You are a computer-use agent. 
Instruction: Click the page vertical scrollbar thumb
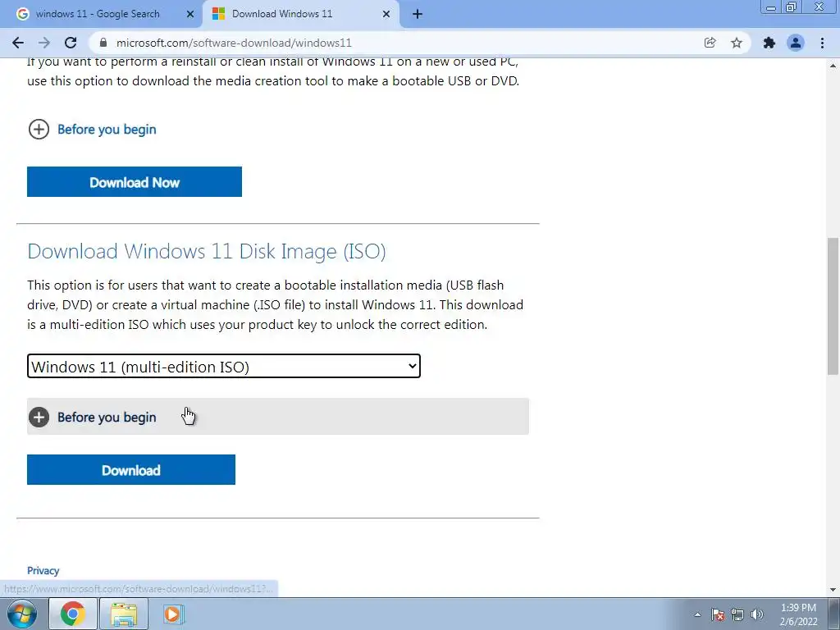pos(833,307)
